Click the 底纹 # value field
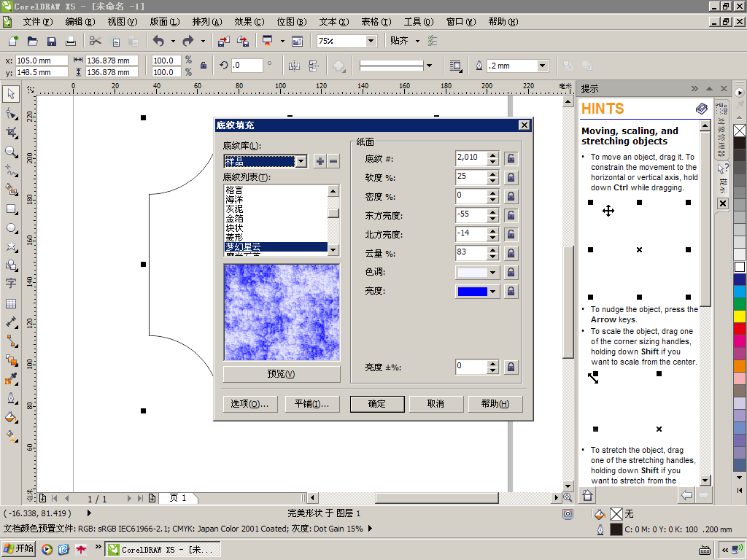Viewport: 747px width, 560px height. 471,158
